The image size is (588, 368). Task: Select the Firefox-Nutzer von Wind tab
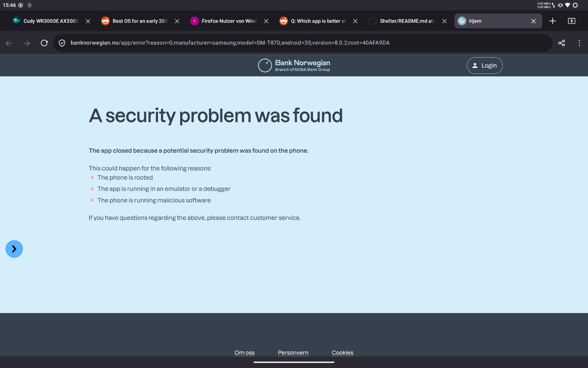(224, 21)
